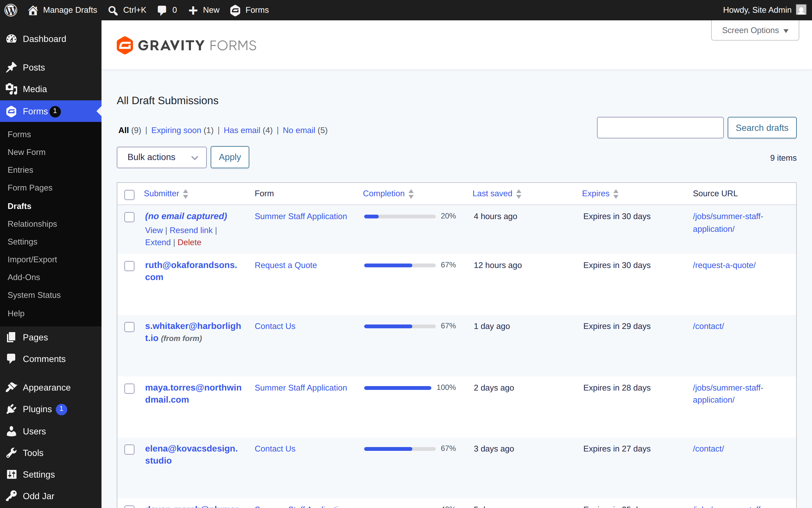Screen dimensions: 812x508
Task: Click the Gravity Forms icon in admin bar
Action: 235,10
